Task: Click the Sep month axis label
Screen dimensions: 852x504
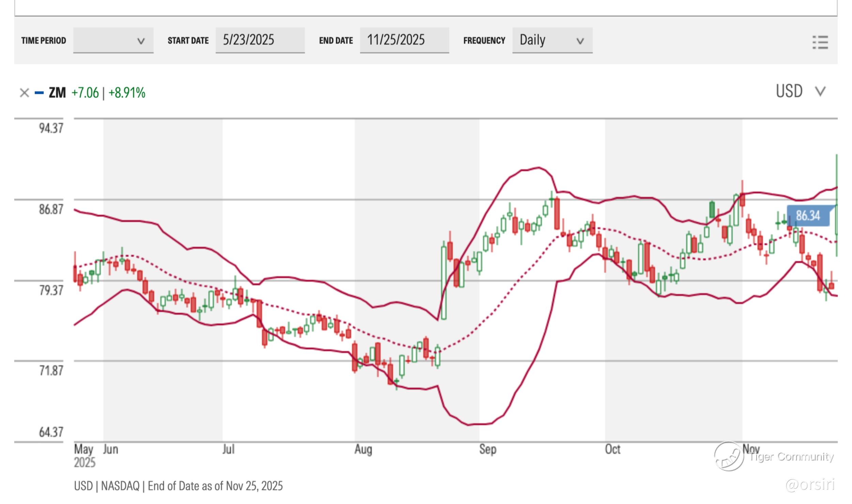Action: coord(488,449)
